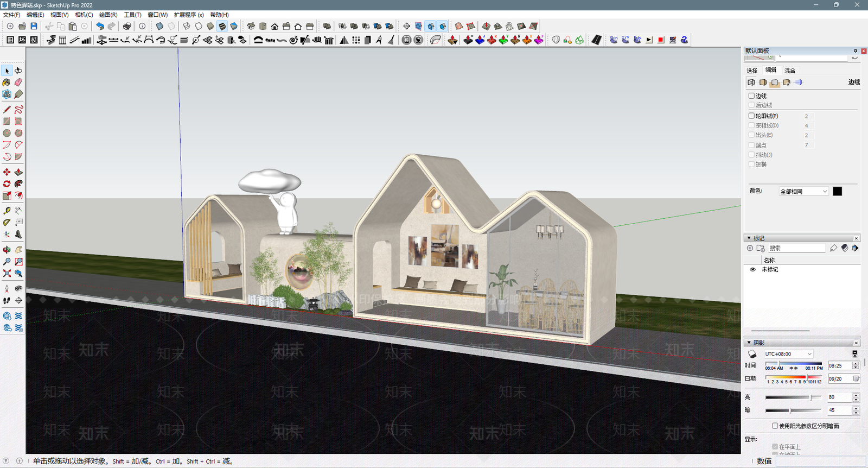Open the 颜色 全部相同 dropdown
The width and height of the screenshot is (868, 468).
[x=803, y=192]
